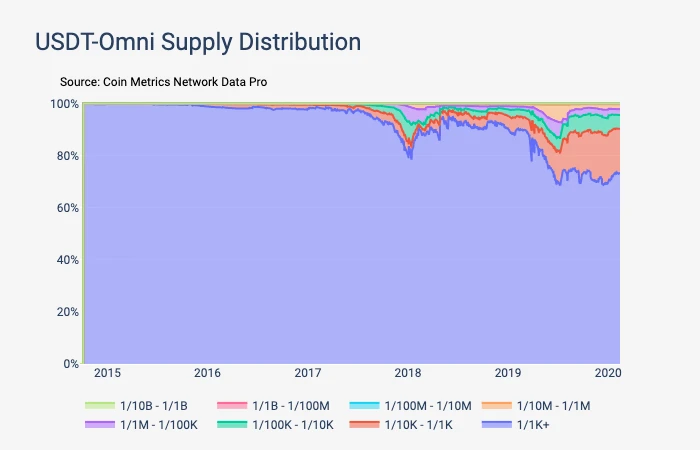Click the Coin Metrics Network Data Pro source text
Viewport: 700px width, 450px height.
[185, 82]
